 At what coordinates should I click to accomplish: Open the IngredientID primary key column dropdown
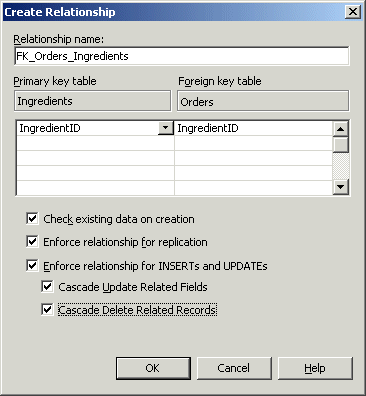tap(166, 128)
